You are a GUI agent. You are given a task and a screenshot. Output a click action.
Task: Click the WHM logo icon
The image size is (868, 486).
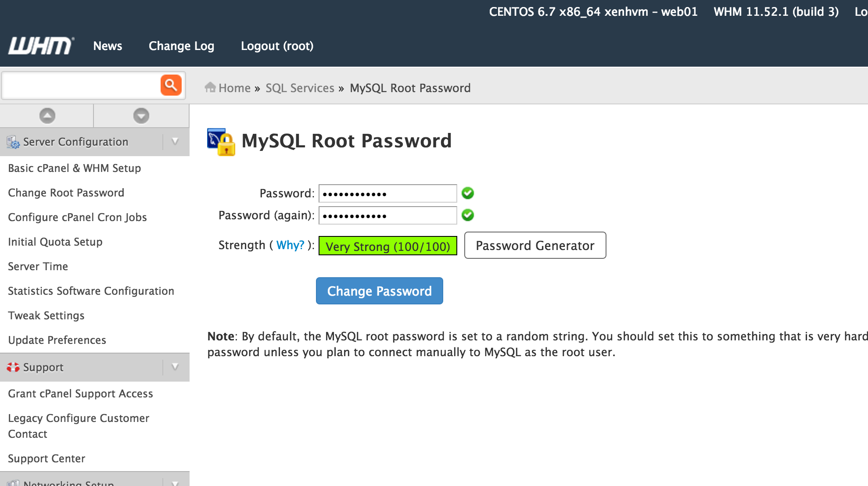(x=40, y=46)
